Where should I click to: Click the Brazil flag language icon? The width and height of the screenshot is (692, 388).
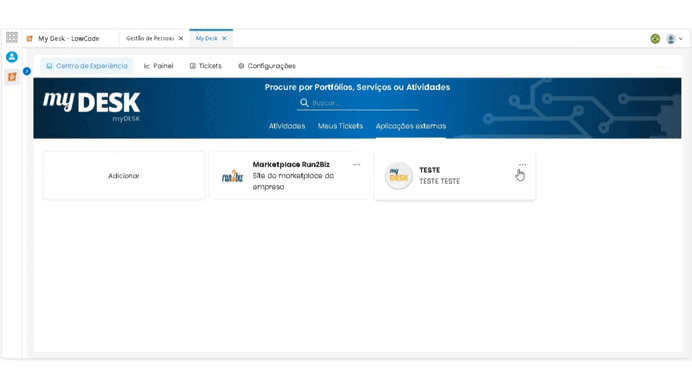pos(655,39)
